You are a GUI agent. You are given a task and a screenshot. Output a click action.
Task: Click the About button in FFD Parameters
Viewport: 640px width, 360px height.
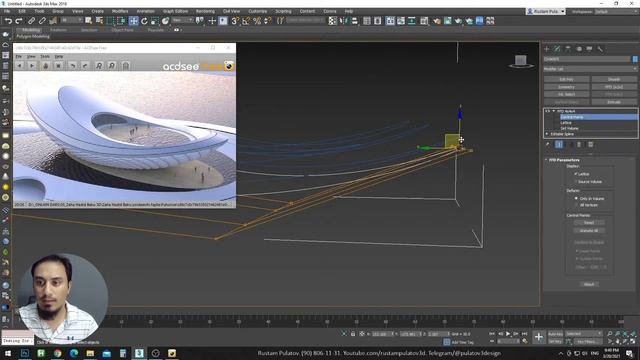point(589,284)
